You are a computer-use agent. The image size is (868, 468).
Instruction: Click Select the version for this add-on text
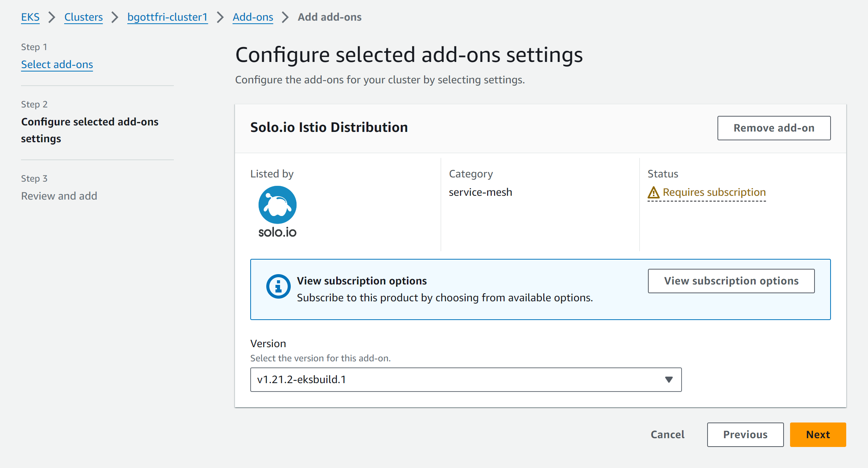point(320,358)
